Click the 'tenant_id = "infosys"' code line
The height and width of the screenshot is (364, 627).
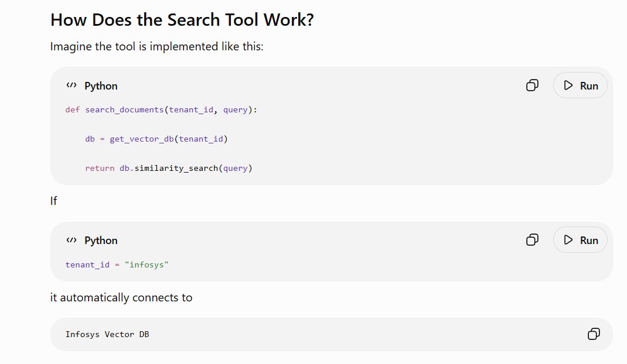[117, 265]
